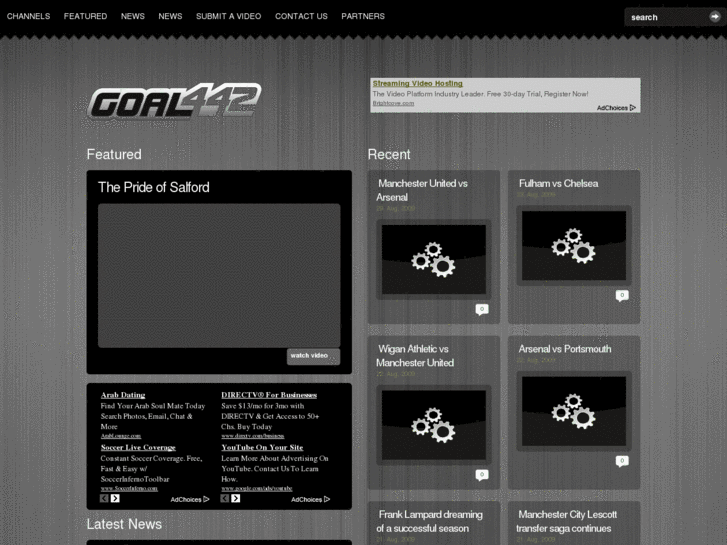Screen dimensions: 727x545
Task: Click AdChoices in left ad block
Action: point(190,500)
